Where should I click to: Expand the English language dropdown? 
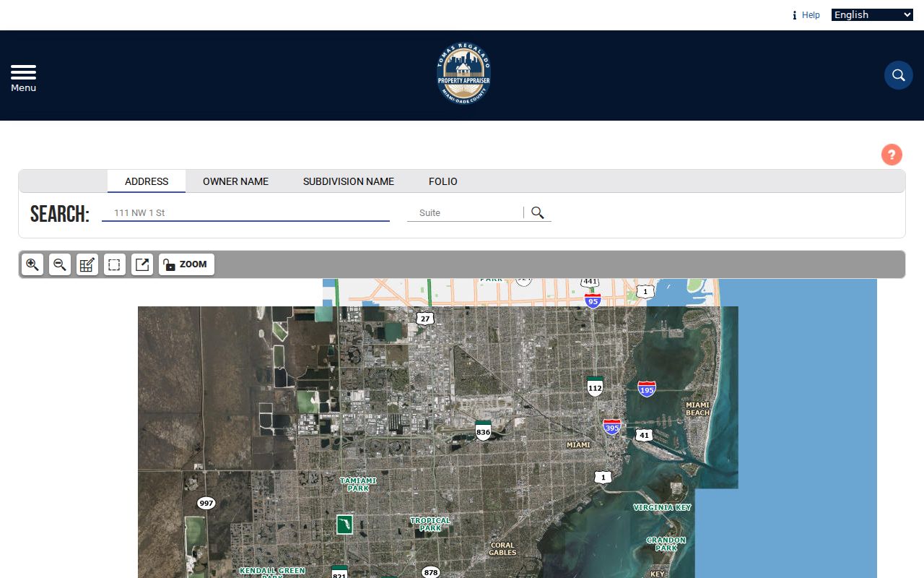[872, 15]
